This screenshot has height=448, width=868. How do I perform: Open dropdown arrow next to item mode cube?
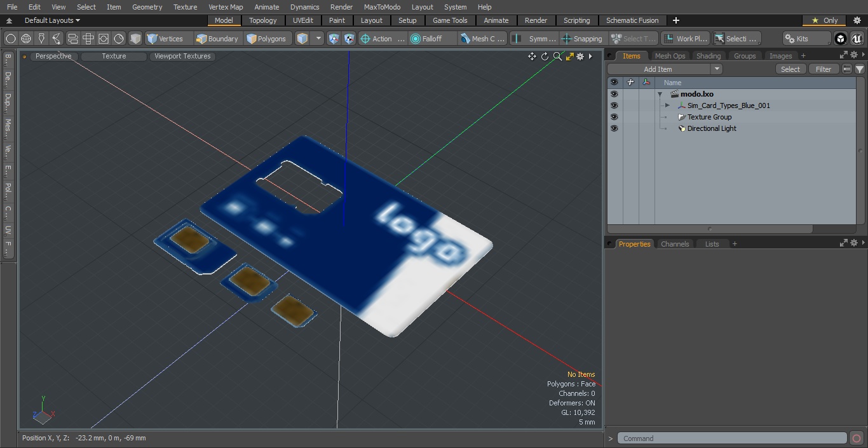[318, 39]
